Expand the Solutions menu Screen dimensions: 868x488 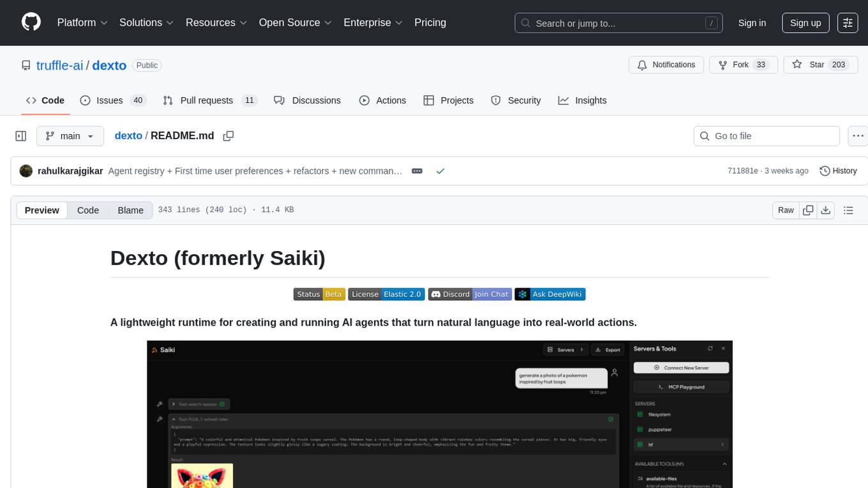pos(147,22)
